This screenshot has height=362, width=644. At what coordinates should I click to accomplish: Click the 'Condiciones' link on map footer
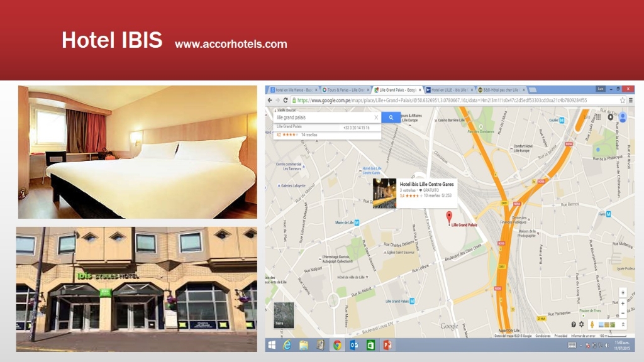point(543,336)
